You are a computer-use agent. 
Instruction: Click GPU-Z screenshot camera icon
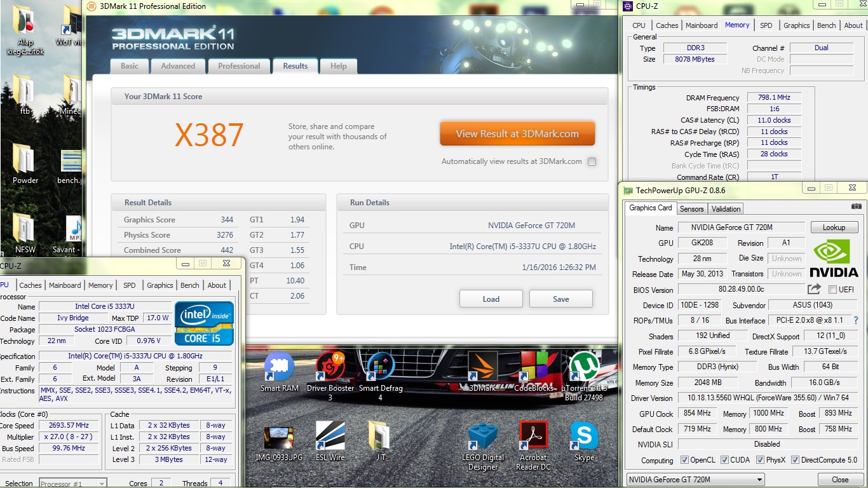[x=856, y=206]
